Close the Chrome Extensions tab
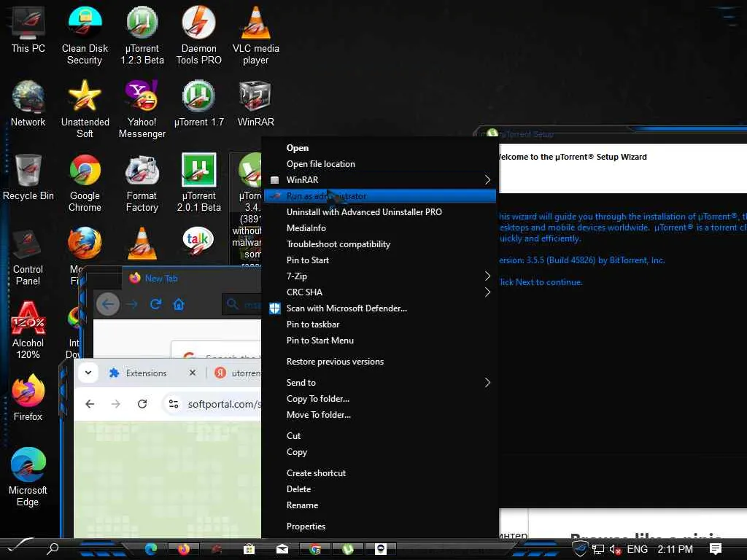 193,373
